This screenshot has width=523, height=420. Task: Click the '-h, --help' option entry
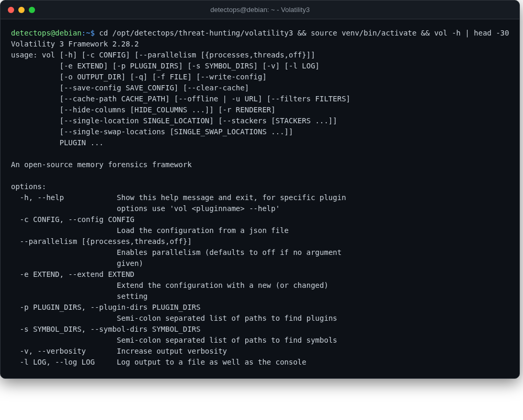pyautogui.click(x=42, y=198)
